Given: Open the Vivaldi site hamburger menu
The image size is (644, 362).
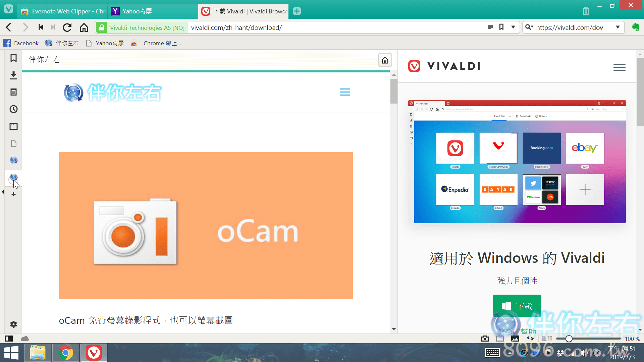Looking at the screenshot, I should [x=619, y=67].
